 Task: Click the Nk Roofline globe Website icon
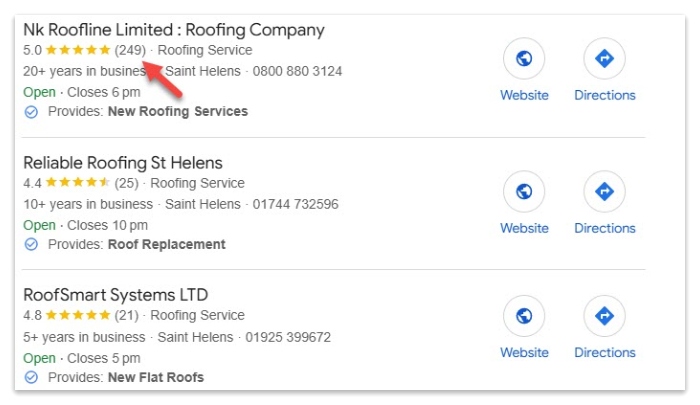(524, 60)
